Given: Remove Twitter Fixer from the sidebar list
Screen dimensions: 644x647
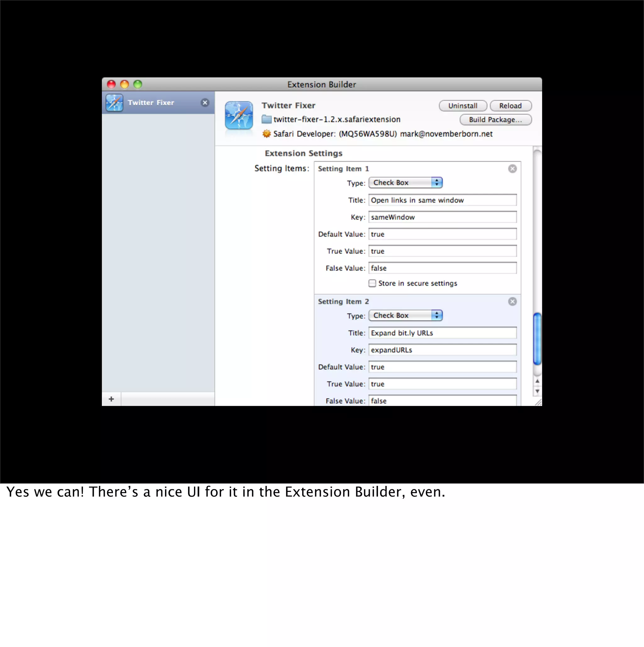Looking at the screenshot, I should 205,103.
